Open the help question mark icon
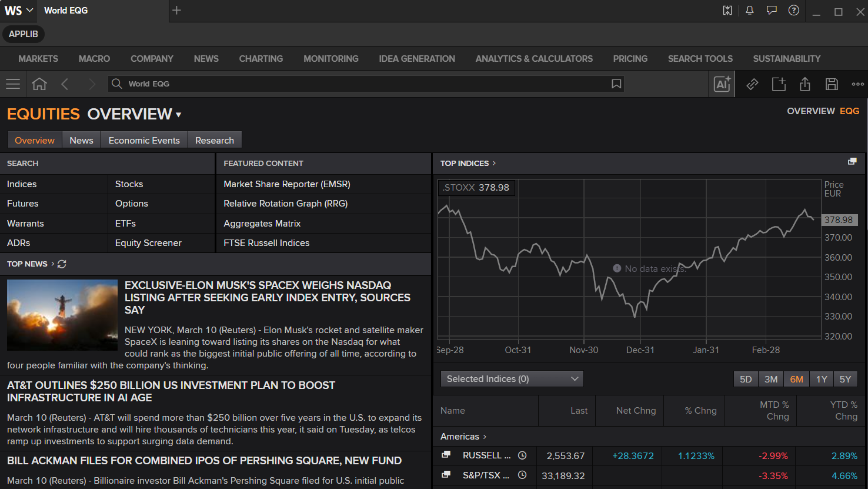This screenshot has width=868, height=489. (794, 11)
